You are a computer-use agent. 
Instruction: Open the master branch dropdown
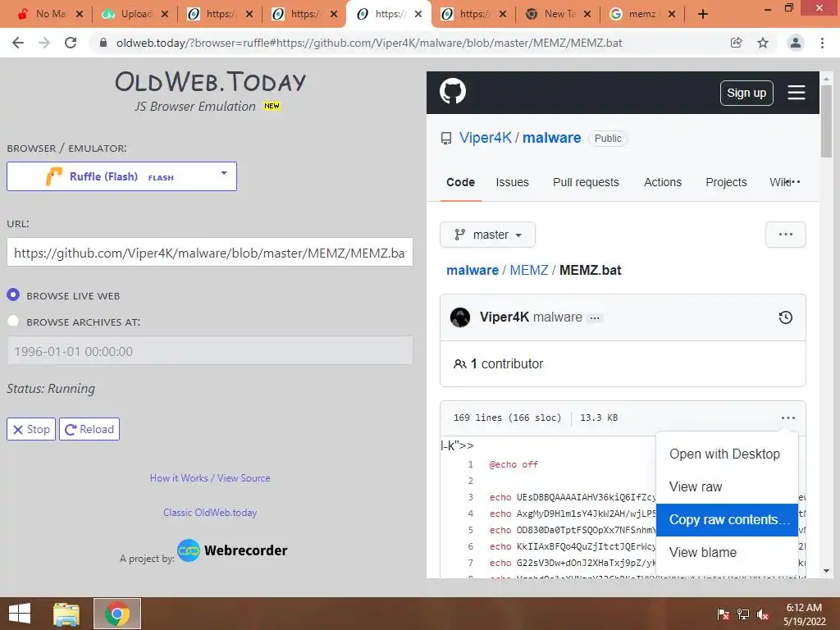(487, 235)
